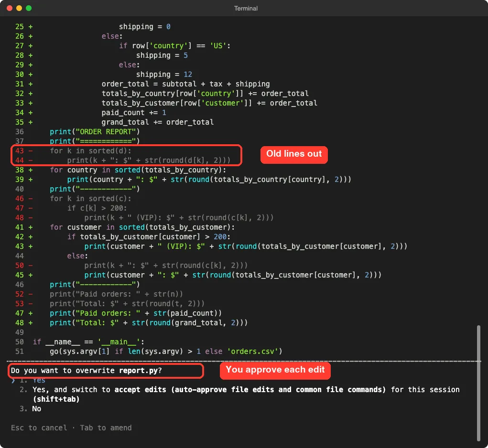Screen dimensions: 488x448
Task: Click line 38 'for country in sorted(totals_by_country):'
Action: click(138, 170)
